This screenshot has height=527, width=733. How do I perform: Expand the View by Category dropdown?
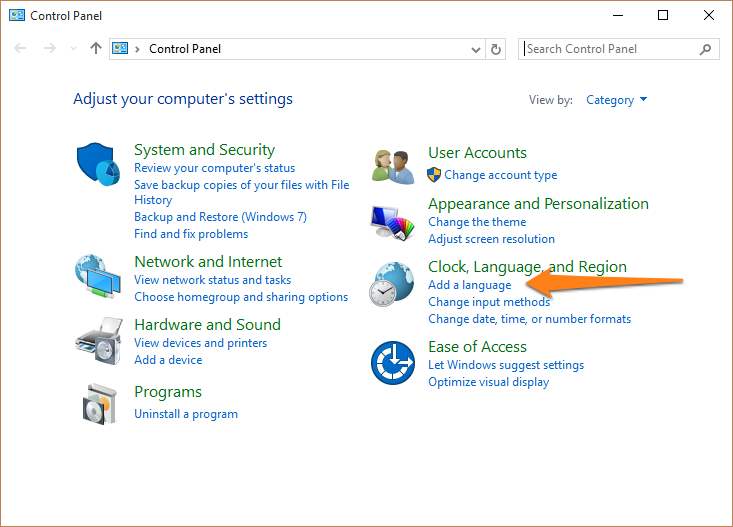coord(617,100)
